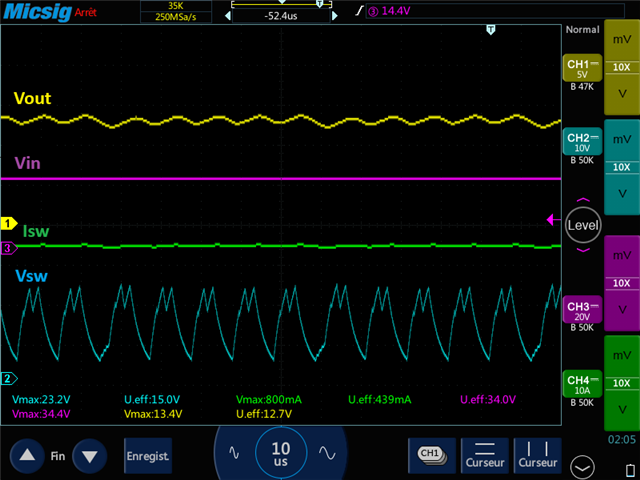Click the Vsw waveform label
Viewport: 640px width, 480px height.
(x=31, y=276)
